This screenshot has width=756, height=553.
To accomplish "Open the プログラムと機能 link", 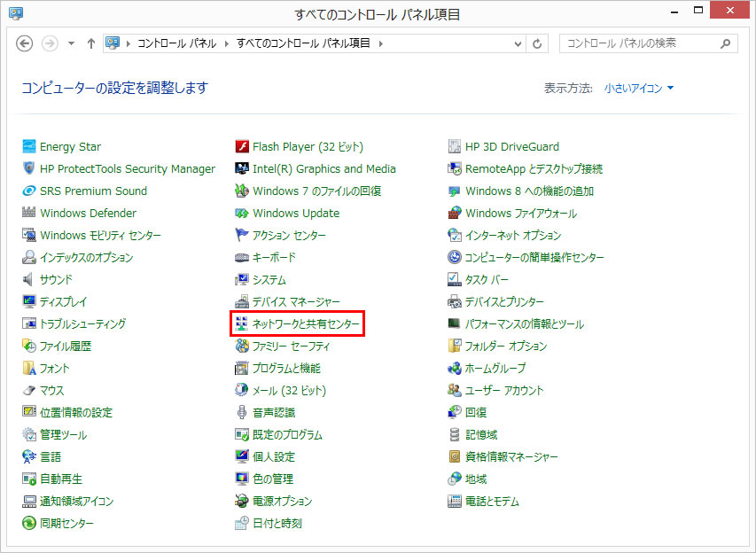I will [x=286, y=369].
